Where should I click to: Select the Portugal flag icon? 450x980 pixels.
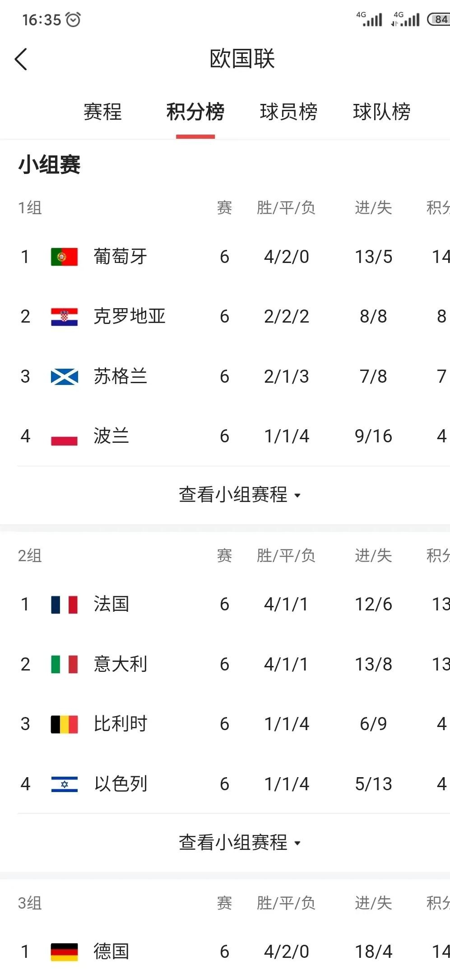(64, 256)
